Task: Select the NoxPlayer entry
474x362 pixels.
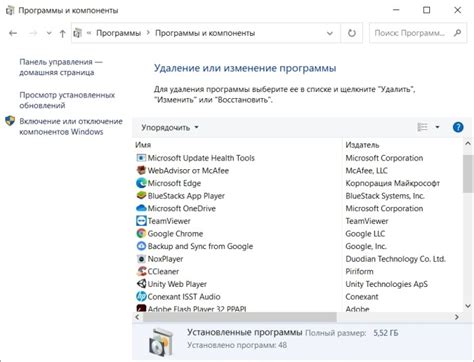Action: click(x=165, y=259)
